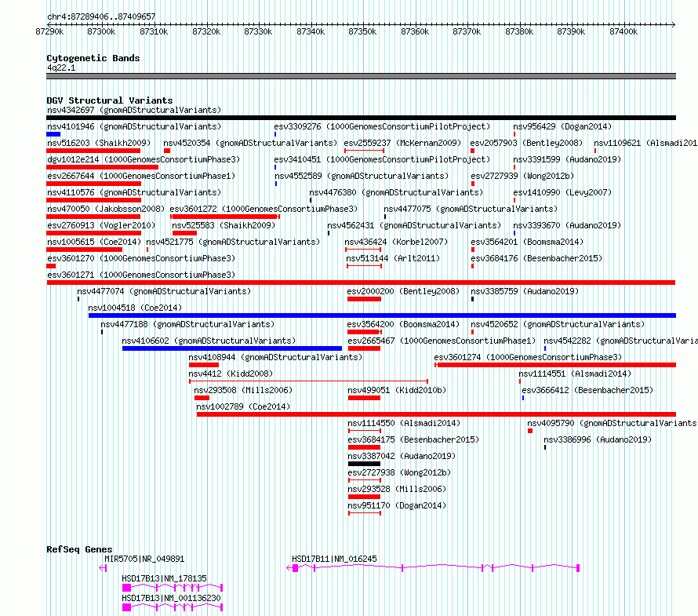
Task: Open esv2760913 (Vogler2010) variant
Action: tap(101, 225)
